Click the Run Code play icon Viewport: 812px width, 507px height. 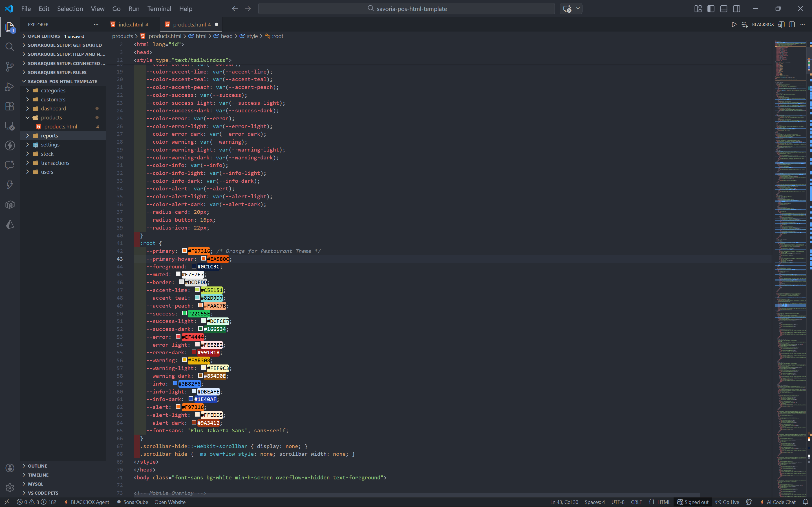point(734,25)
